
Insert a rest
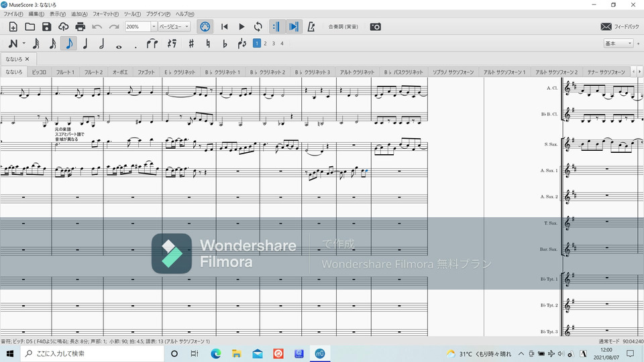click(172, 44)
